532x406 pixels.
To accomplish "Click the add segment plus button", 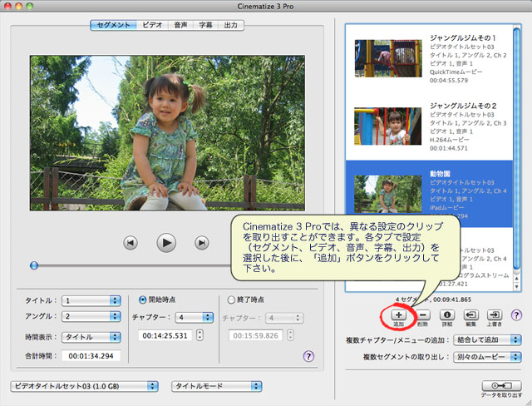I will (399, 314).
